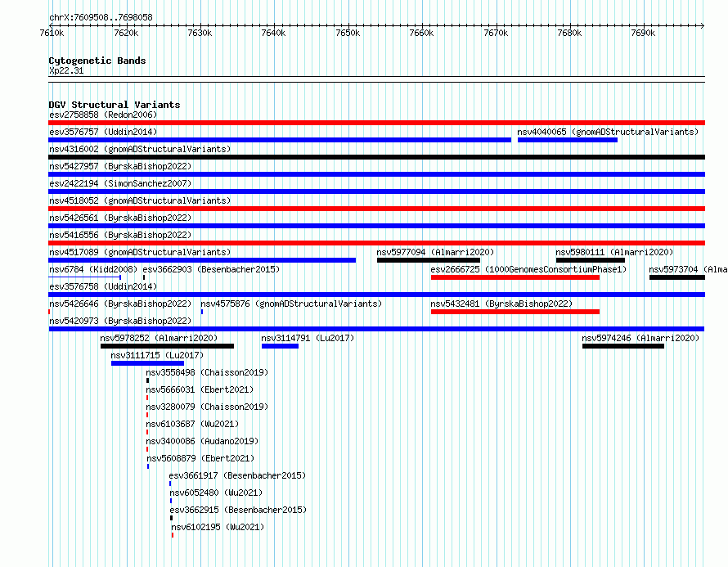
Task: Select the red nsv5432481 variant bar
Action: tap(515, 312)
